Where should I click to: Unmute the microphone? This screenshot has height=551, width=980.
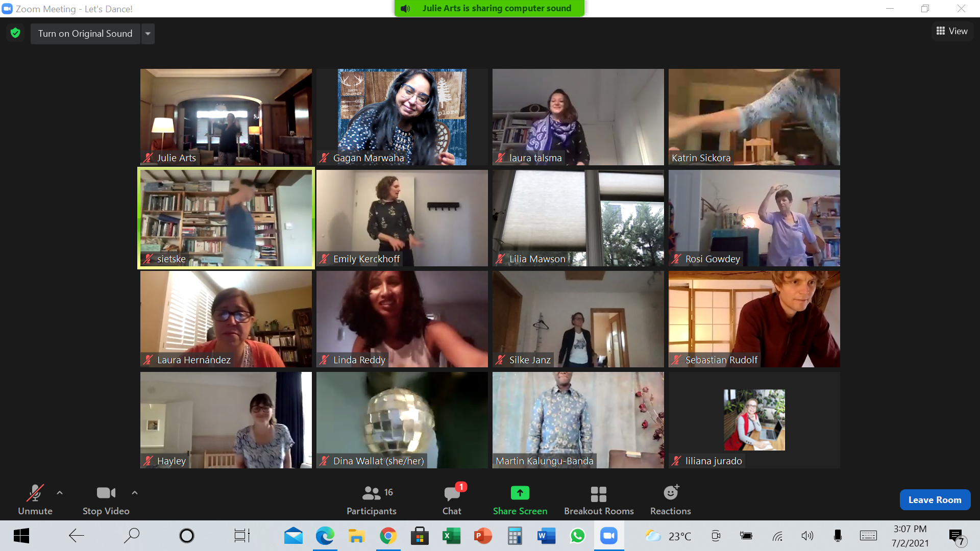coord(35,500)
